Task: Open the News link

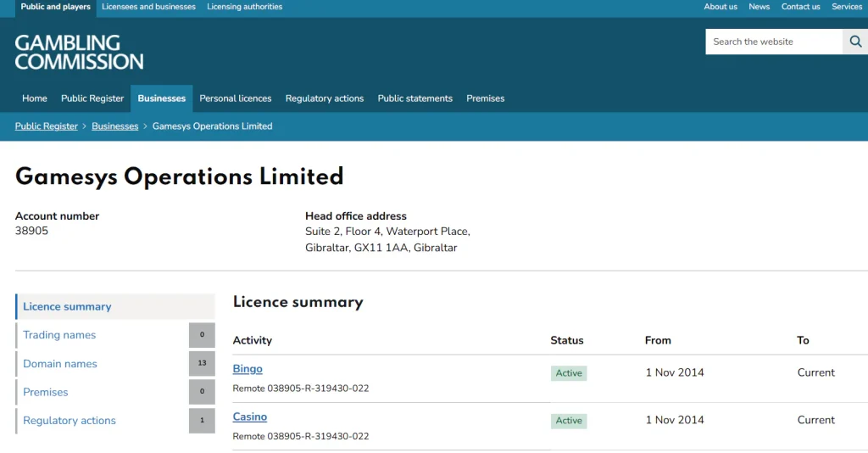Action: click(x=759, y=7)
